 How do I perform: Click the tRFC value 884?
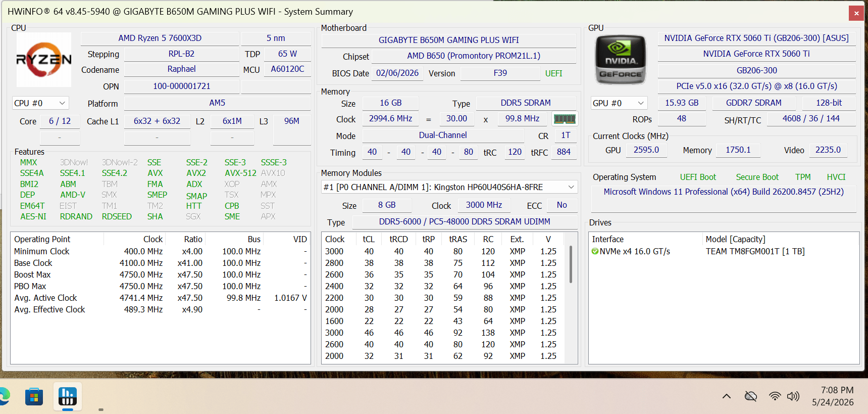click(564, 152)
